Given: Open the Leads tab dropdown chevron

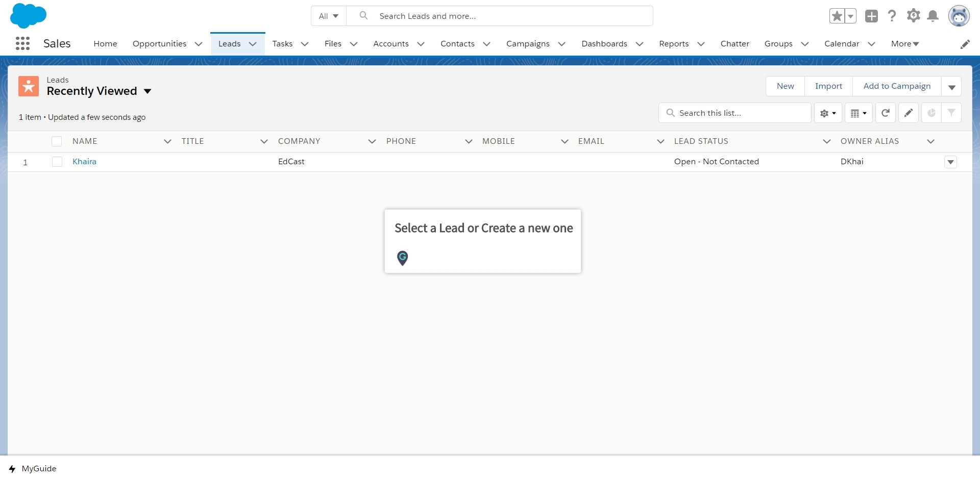Looking at the screenshot, I should point(253,44).
